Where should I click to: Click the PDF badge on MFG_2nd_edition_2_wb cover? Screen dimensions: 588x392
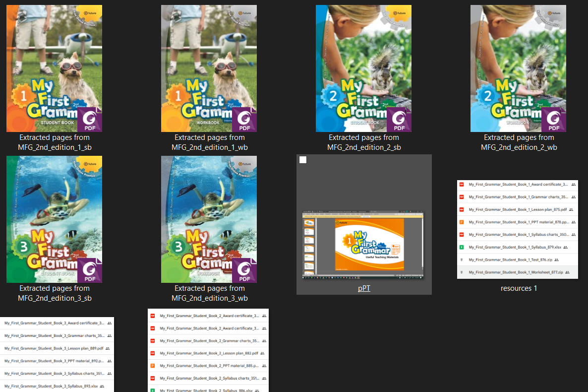click(x=555, y=120)
